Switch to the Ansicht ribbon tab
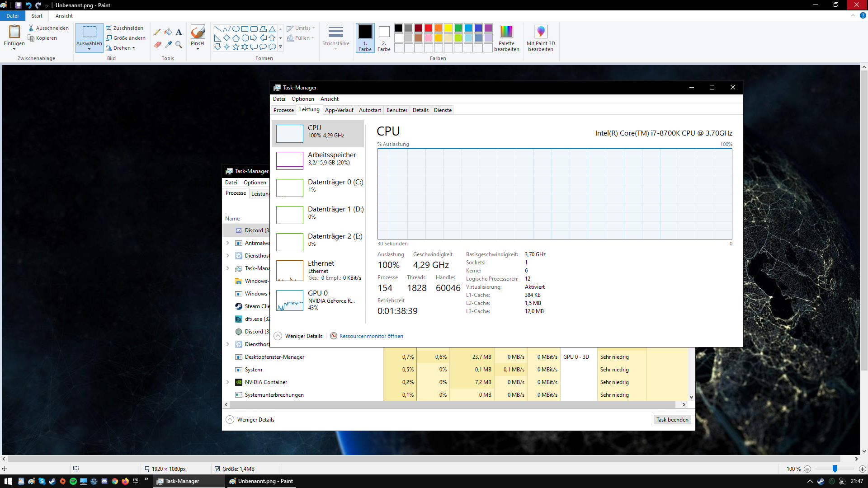This screenshot has height=488, width=868. (64, 16)
